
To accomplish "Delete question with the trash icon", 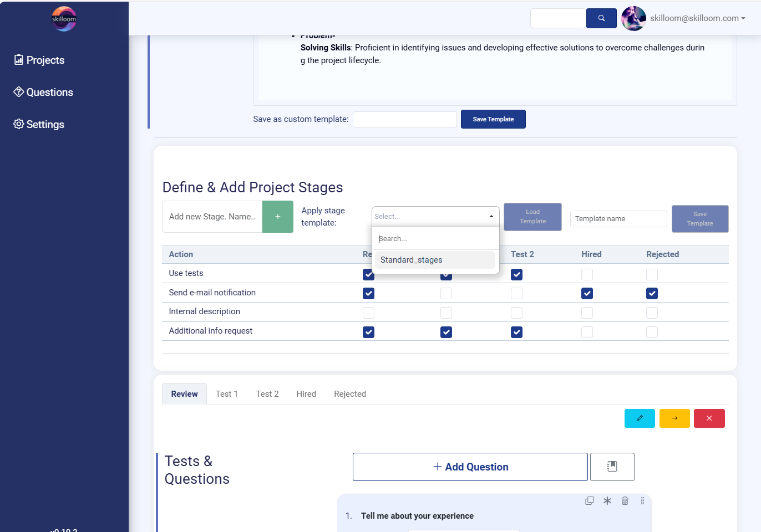I will [625, 501].
